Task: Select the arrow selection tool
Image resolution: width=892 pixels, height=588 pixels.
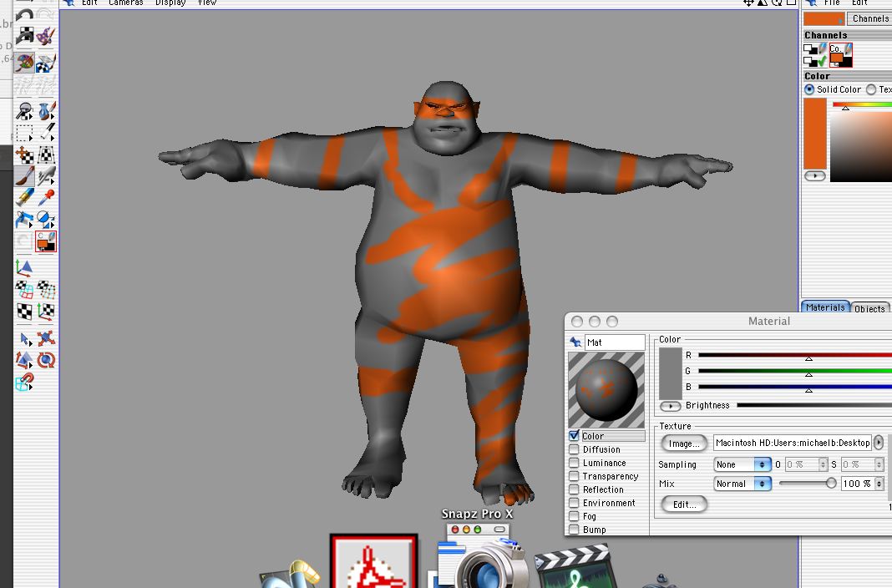Action: (24, 339)
